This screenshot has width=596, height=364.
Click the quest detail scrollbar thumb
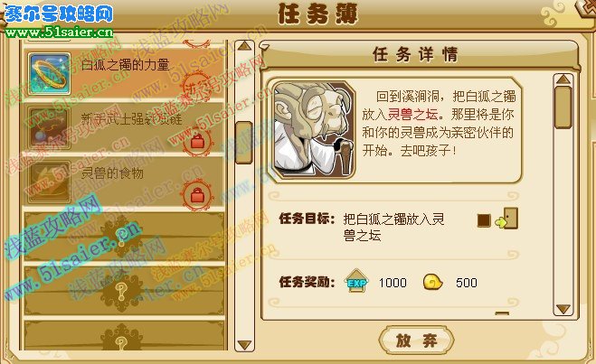(x=563, y=107)
